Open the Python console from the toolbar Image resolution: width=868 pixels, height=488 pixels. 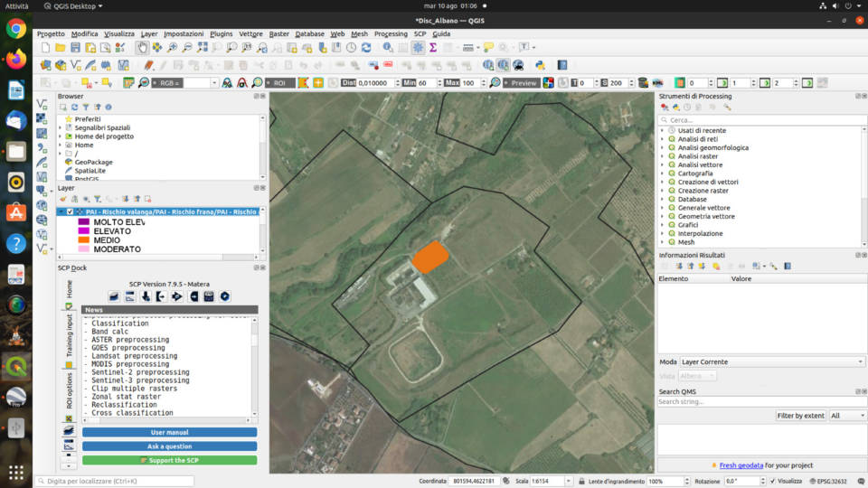point(540,65)
